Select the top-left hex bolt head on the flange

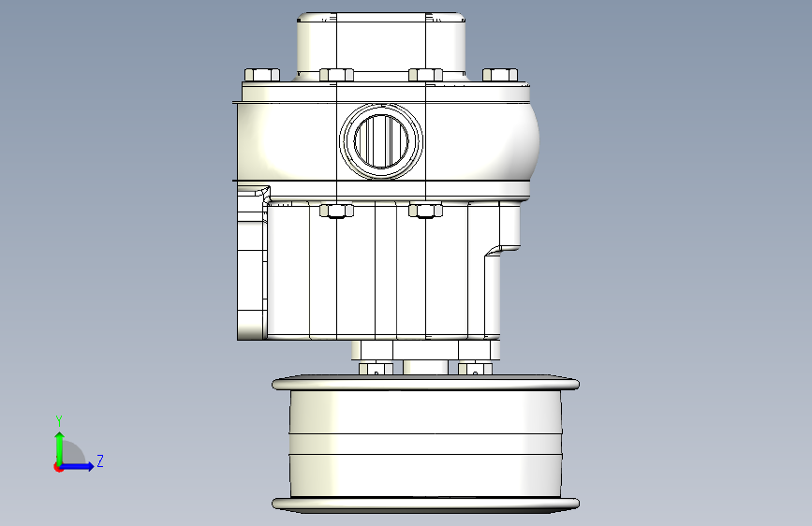point(262,75)
